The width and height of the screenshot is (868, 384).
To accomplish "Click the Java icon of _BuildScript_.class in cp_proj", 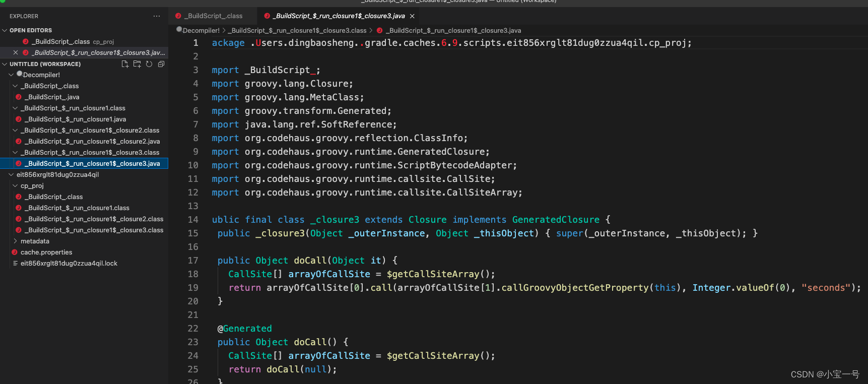I will click(x=19, y=197).
